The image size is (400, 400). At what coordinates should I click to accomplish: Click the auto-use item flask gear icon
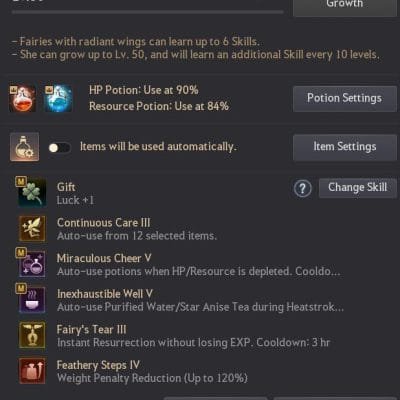[24, 147]
